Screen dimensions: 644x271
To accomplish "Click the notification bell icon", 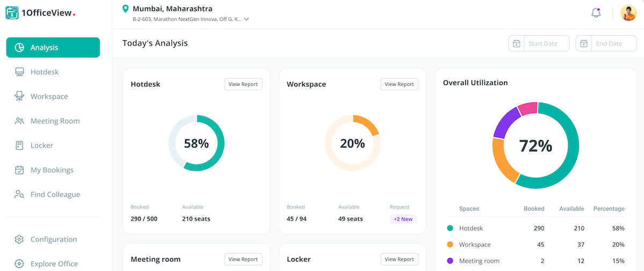I will [x=596, y=13].
